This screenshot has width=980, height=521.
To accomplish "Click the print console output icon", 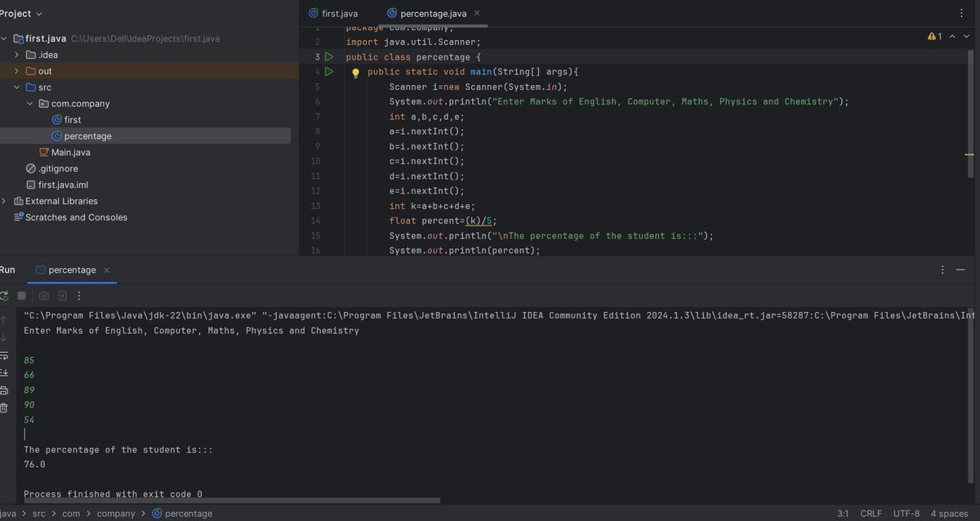I will coord(4,390).
